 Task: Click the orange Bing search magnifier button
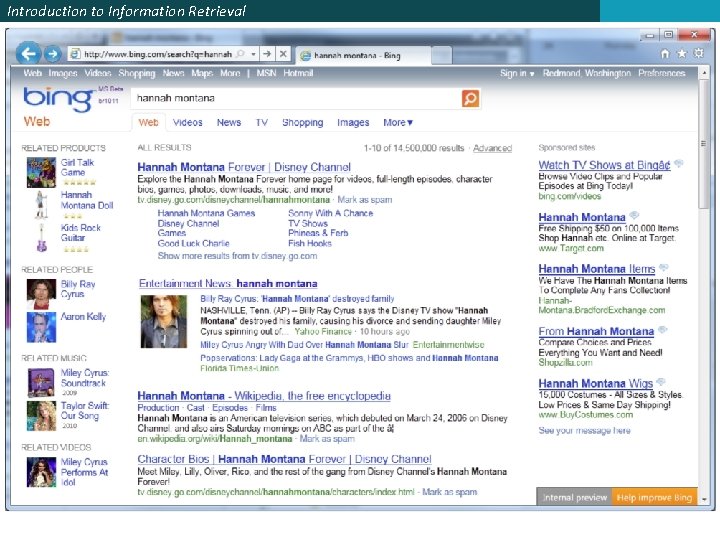pos(470,98)
